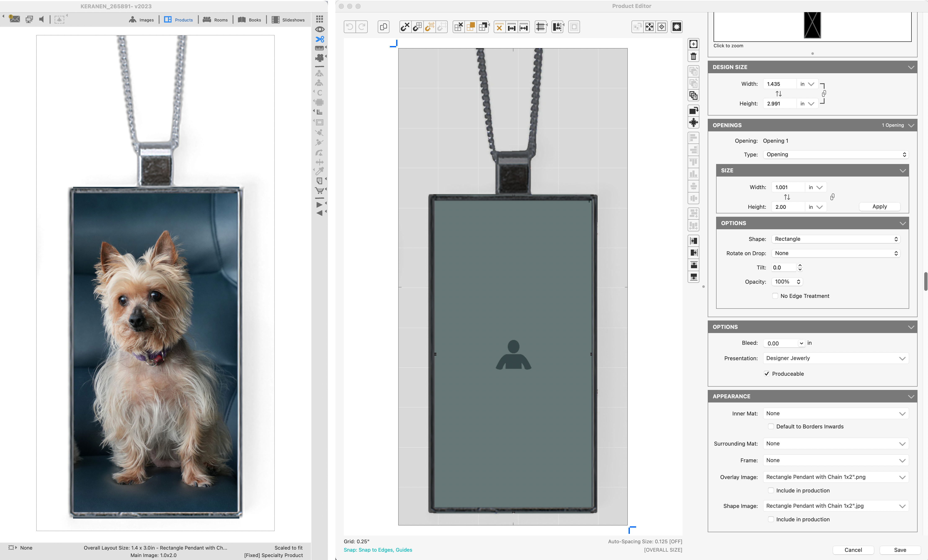This screenshot has width=928, height=560.
Task: Open the Slideshows tab
Action: pos(288,20)
